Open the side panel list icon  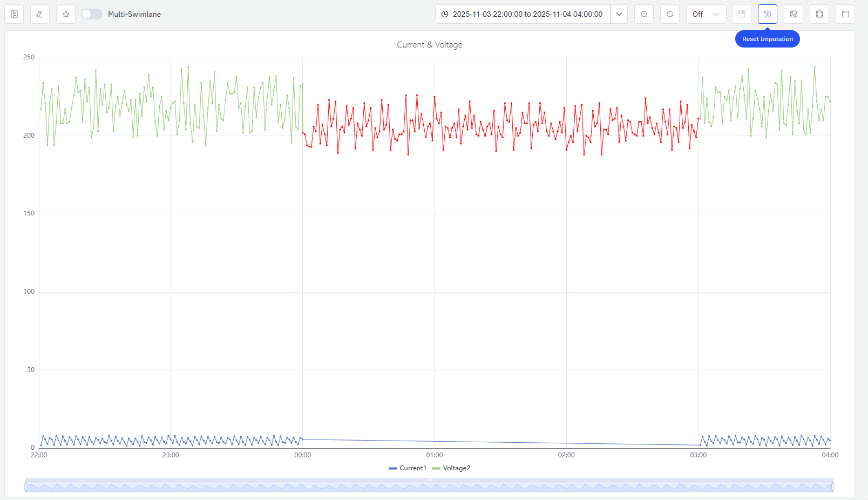pos(14,14)
